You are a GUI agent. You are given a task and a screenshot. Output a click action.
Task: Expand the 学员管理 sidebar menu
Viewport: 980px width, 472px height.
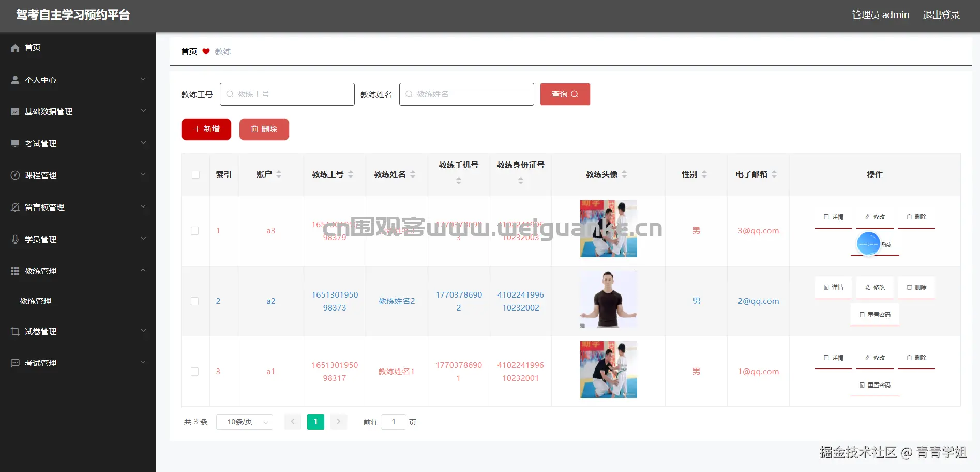click(143, 239)
